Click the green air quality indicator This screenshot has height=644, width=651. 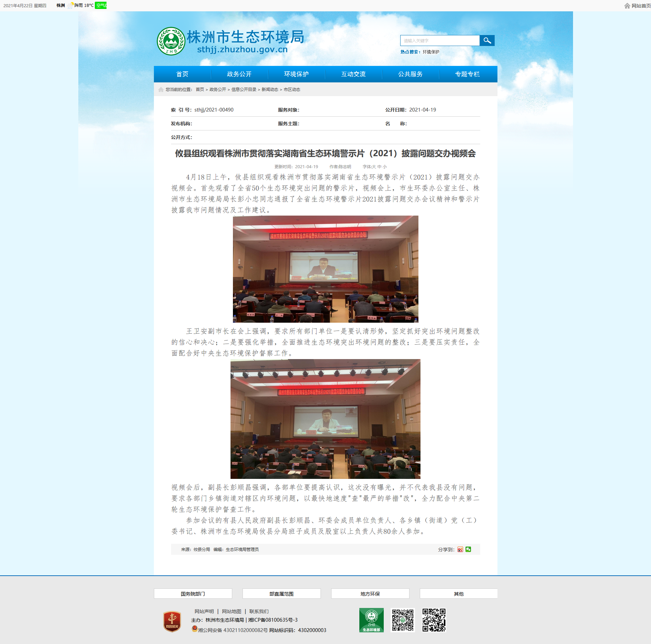tap(101, 5)
